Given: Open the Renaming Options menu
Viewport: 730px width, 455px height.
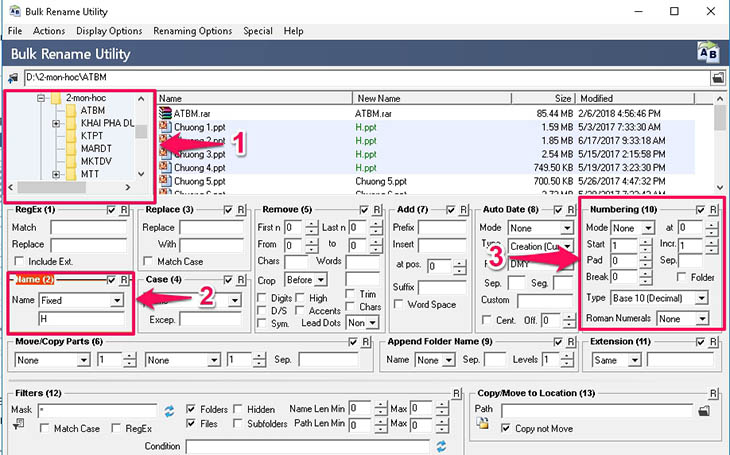Looking at the screenshot, I should click(x=192, y=31).
